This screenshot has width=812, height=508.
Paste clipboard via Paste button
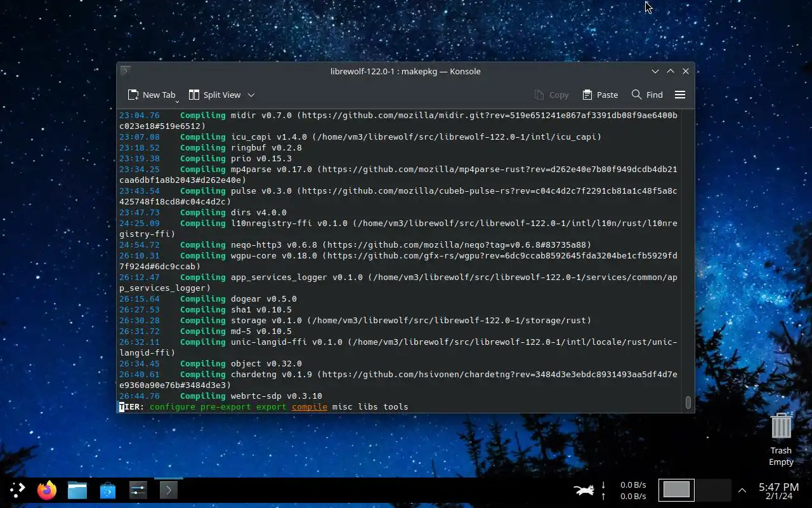(599, 95)
